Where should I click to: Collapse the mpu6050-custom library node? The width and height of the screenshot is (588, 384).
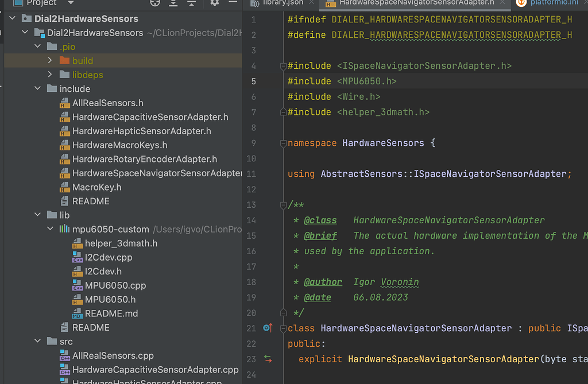51,228
